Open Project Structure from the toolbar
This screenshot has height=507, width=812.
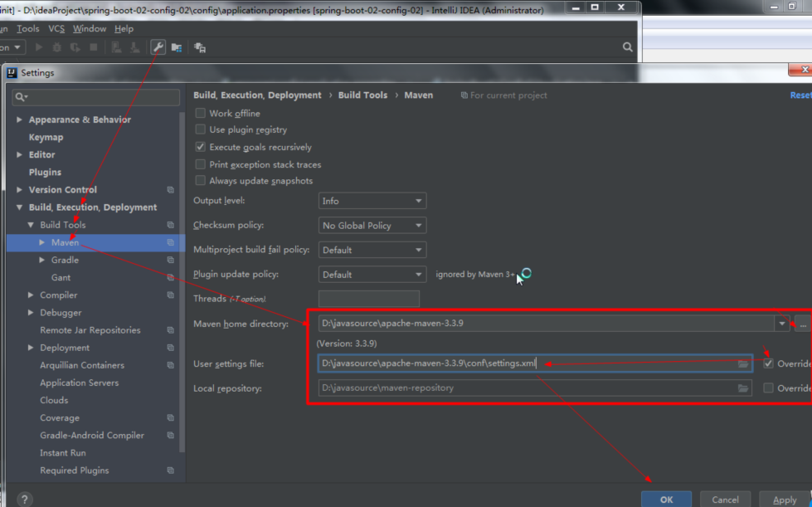[177, 47]
